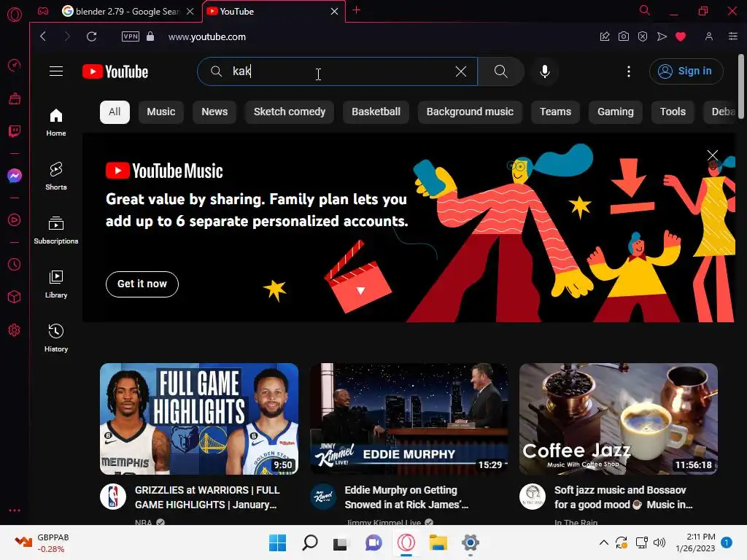Switch to blender 2.79 Google Search tab
Viewport: 747px width, 560px height.
point(127,12)
